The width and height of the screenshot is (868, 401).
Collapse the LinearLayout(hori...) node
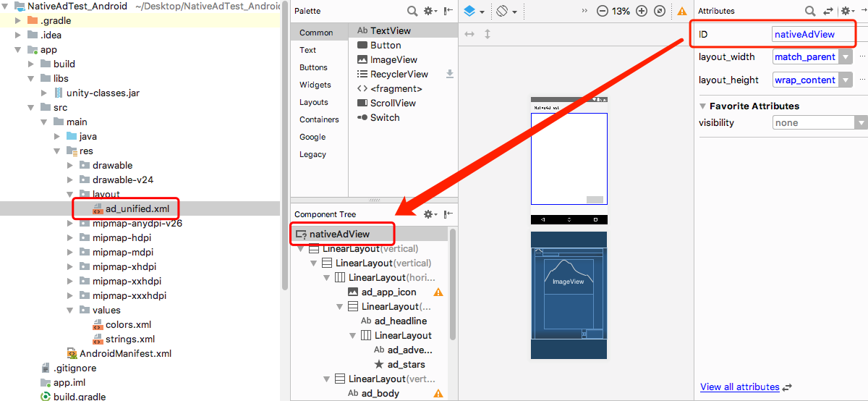[327, 278]
